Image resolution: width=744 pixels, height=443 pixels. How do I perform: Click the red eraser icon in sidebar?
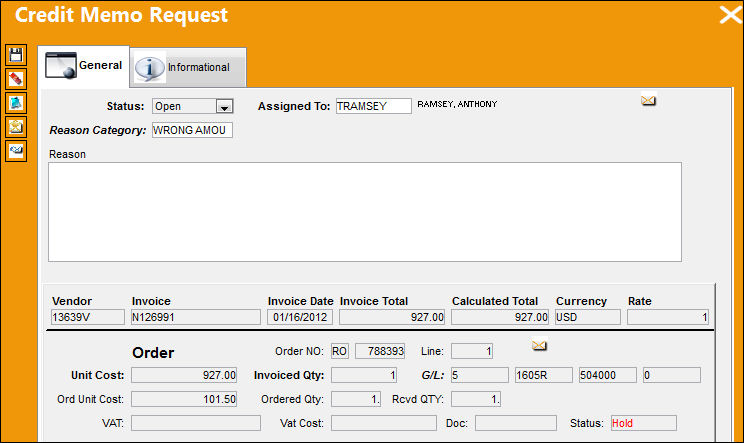16,79
